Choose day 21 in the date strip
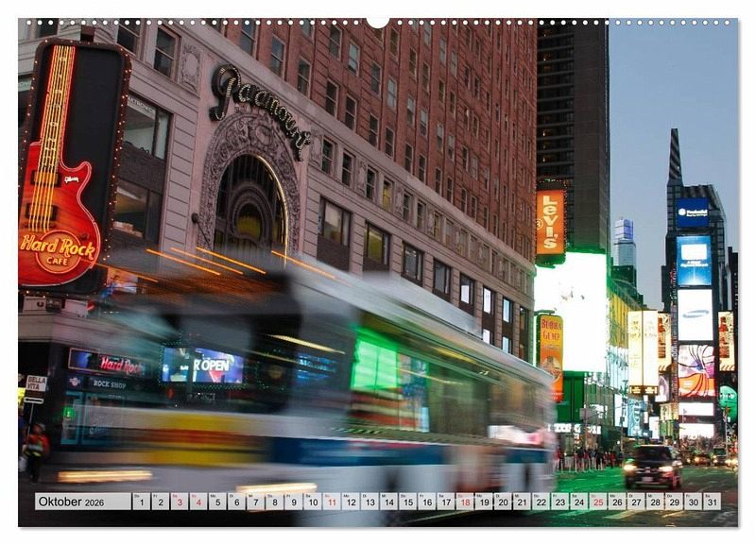Screen dimensions: 756x545 point(523,502)
